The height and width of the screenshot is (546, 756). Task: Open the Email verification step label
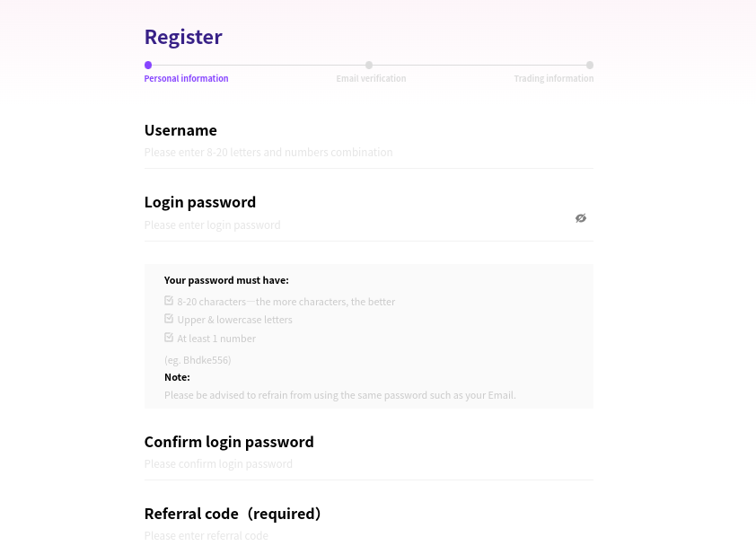(x=371, y=79)
